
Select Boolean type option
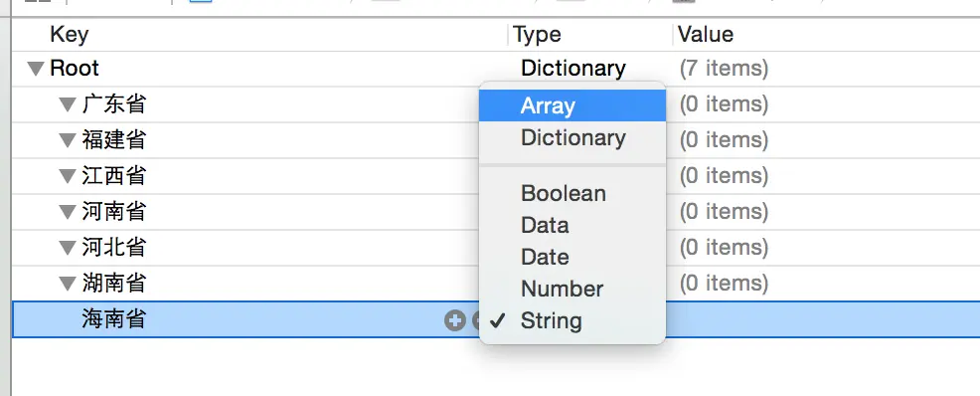click(572, 193)
